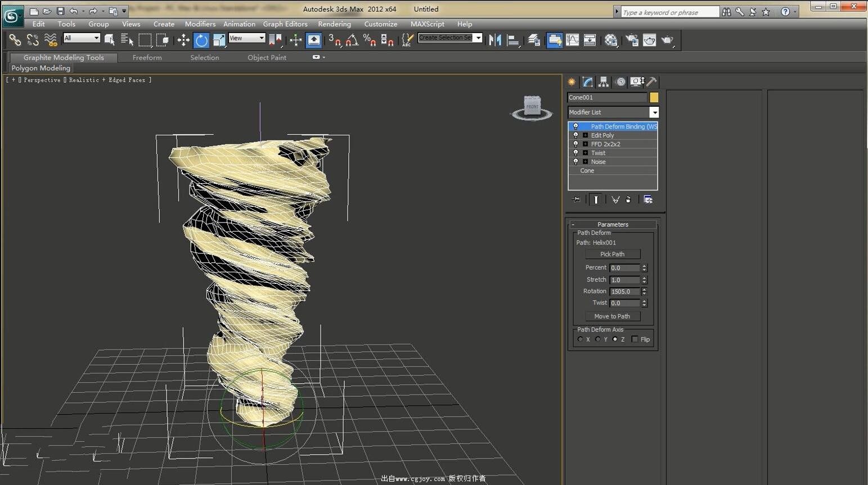
Task: Click the 3ds Max application logo button
Action: [x=12, y=16]
